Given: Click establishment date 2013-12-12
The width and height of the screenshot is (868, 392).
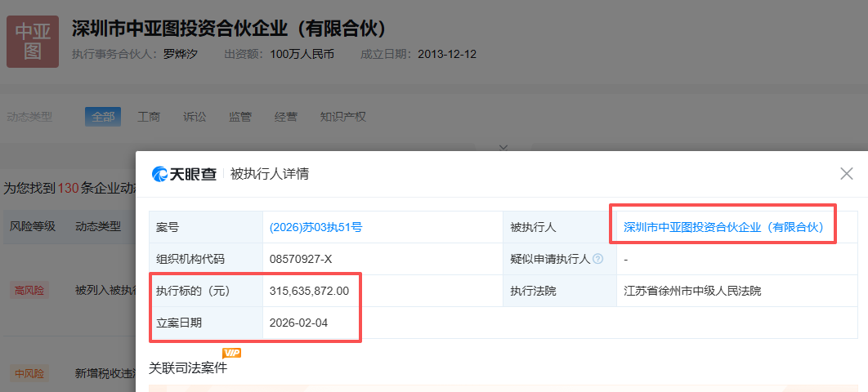Looking at the screenshot, I should [x=447, y=54].
